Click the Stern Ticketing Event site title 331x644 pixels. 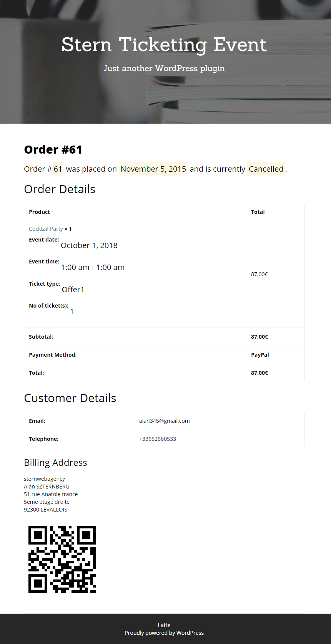164,45
